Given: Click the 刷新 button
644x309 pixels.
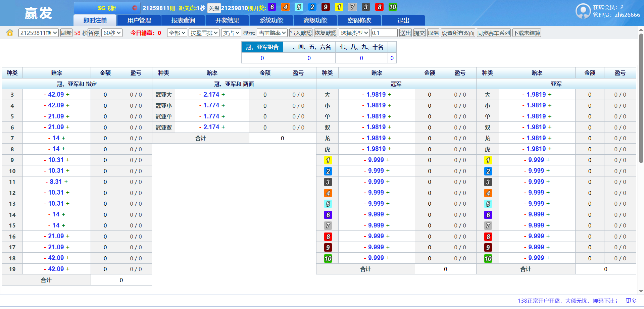Looking at the screenshot, I should click(66, 33).
